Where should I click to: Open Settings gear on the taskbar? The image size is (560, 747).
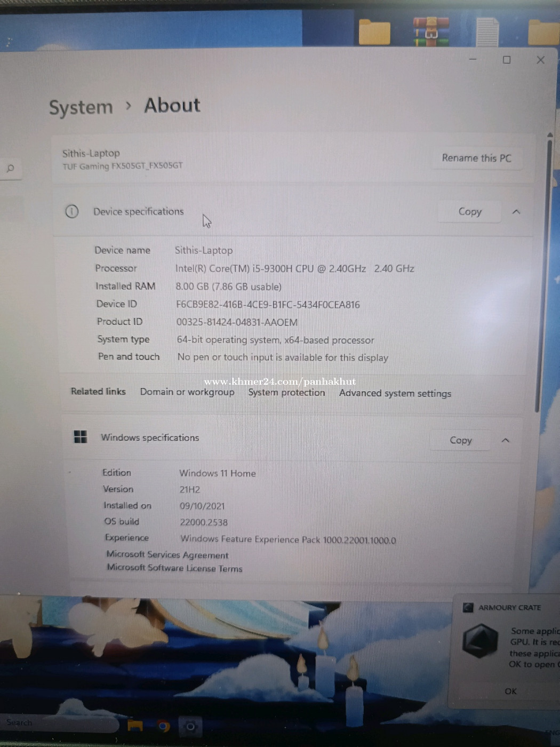point(190,726)
